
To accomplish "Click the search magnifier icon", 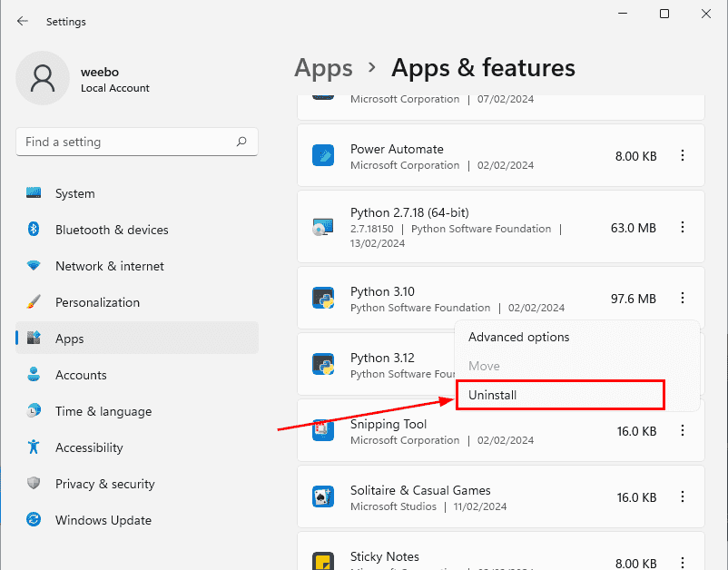I will tap(241, 142).
